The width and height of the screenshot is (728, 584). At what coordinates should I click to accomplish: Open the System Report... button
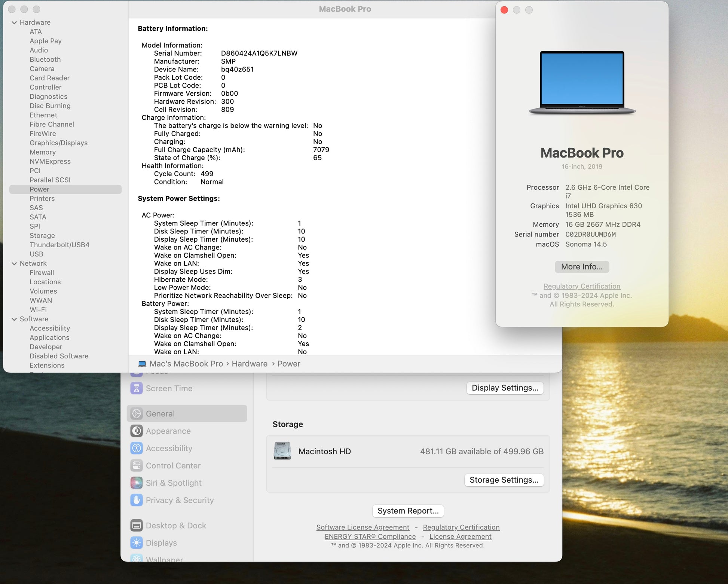[x=408, y=511]
